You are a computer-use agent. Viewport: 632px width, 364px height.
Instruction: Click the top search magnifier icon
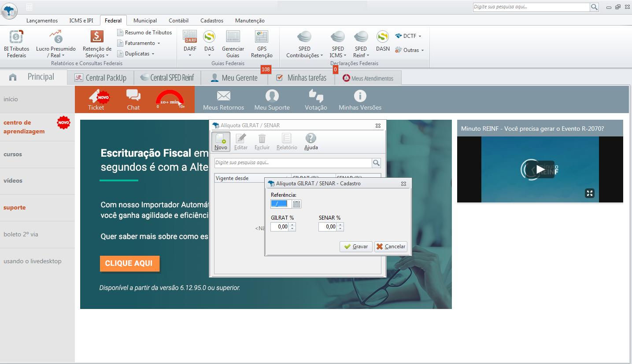pyautogui.click(x=594, y=7)
